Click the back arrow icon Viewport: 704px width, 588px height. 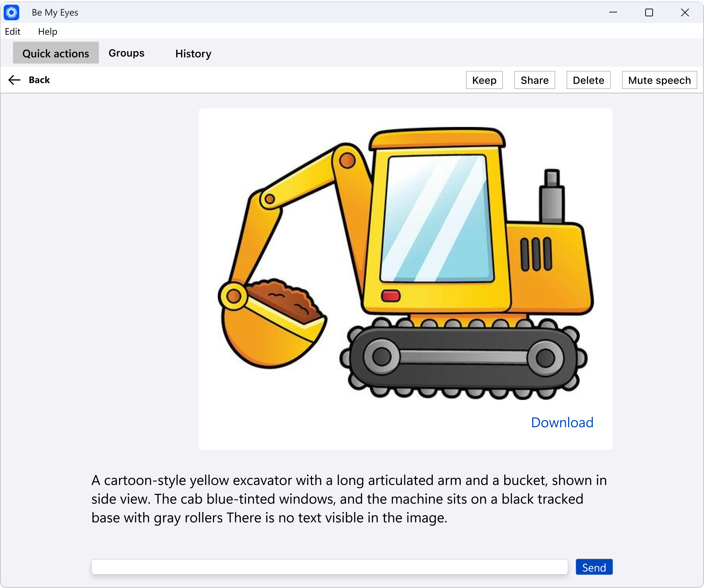coord(14,80)
